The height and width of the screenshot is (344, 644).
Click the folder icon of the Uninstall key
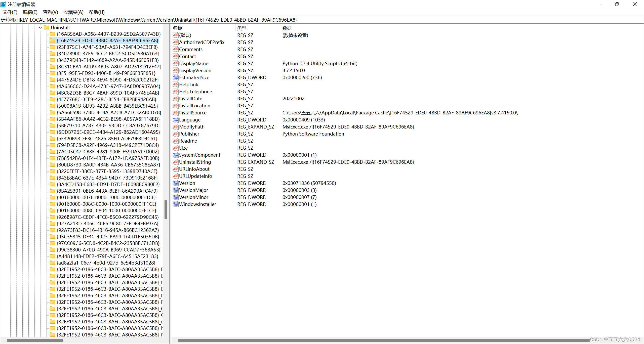pos(47,27)
